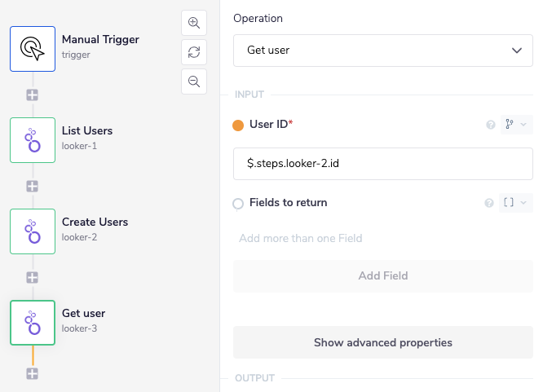543x392 pixels.
Task: Add step after Manual Trigger with plus icon
Action: [33, 95]
